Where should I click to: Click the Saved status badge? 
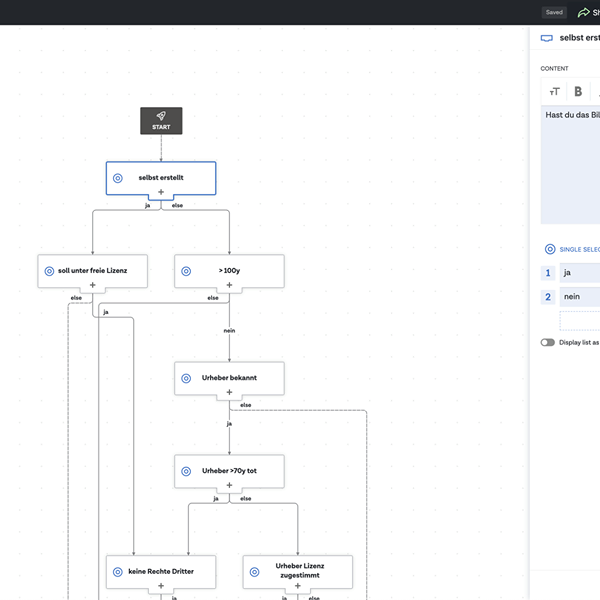[554, 12]
